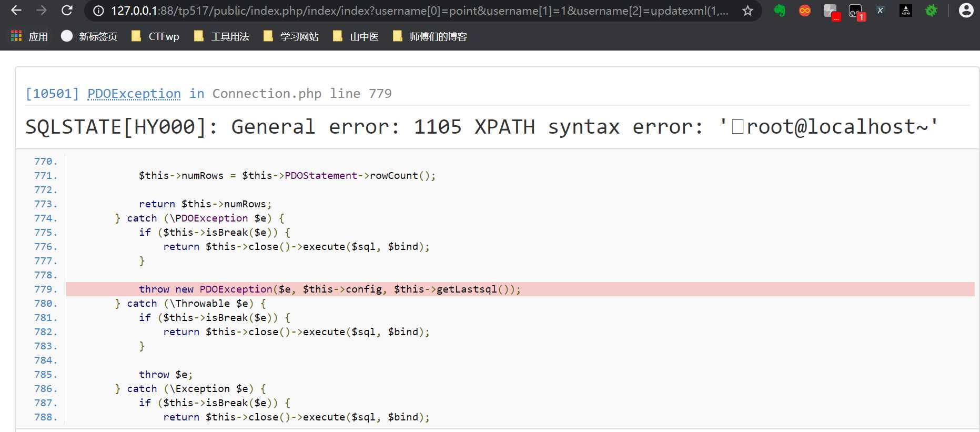Open the Chrome profile avatar
Viewport: 980px width, 432px height.
tap(966, 11)
